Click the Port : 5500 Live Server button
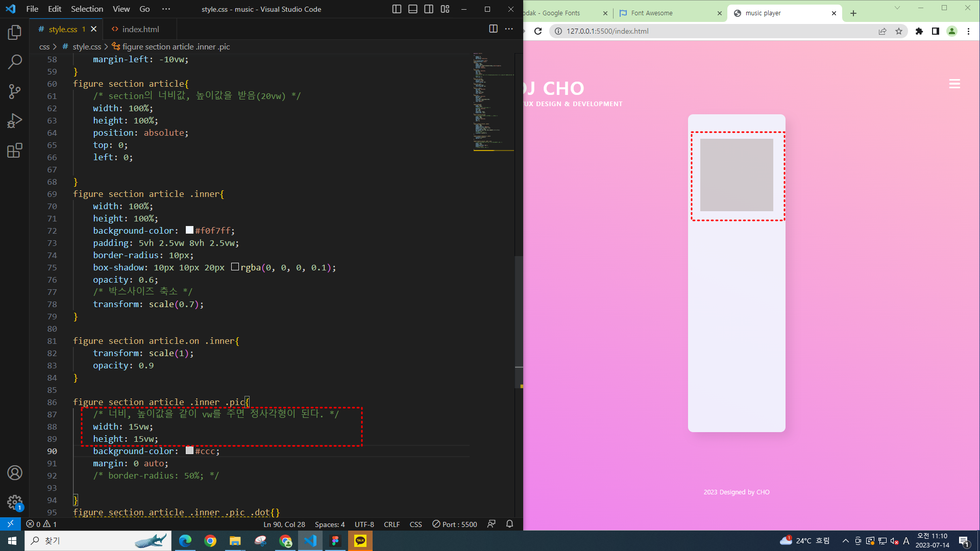This screenshot has height=551, width=980. (x=454, y=524)
